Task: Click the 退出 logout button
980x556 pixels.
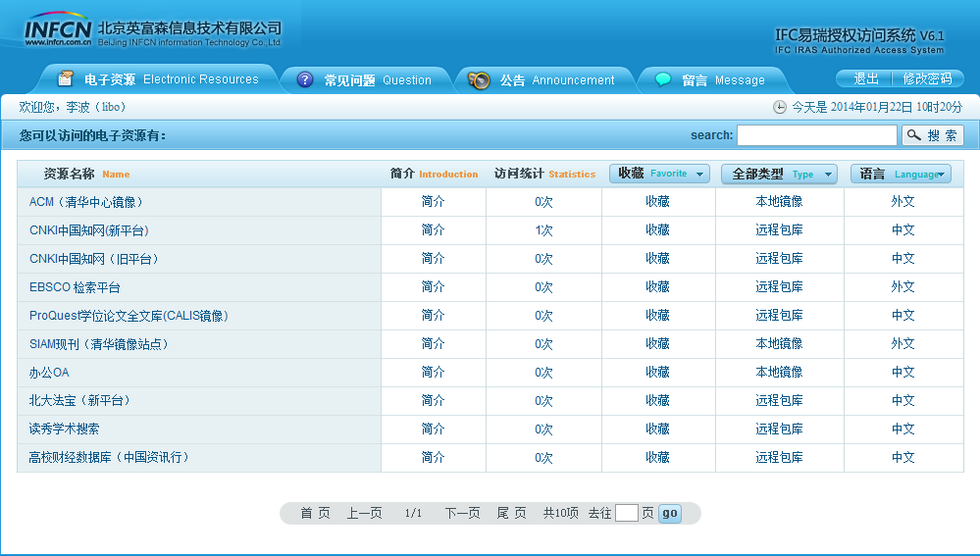Action: (x=865, y=78)
